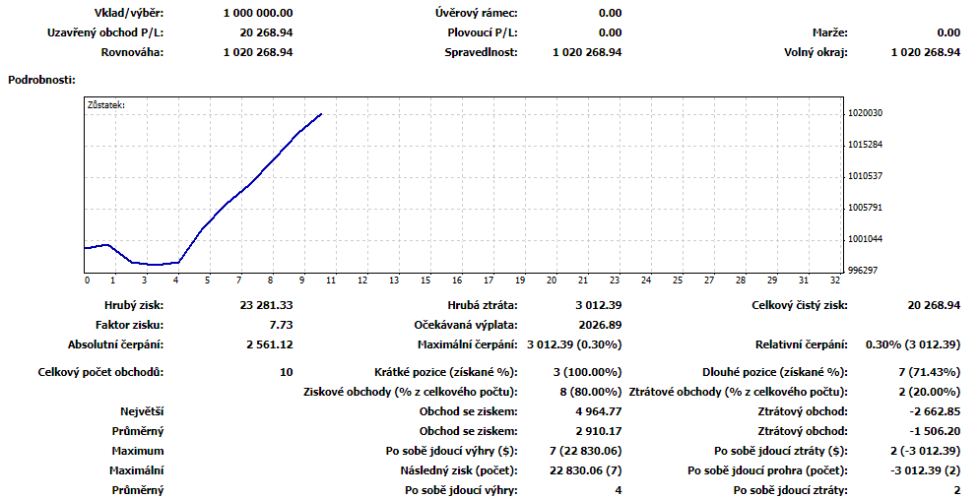
Task: Click the 1020030 value on the chart axis
Action: point(865,114)
